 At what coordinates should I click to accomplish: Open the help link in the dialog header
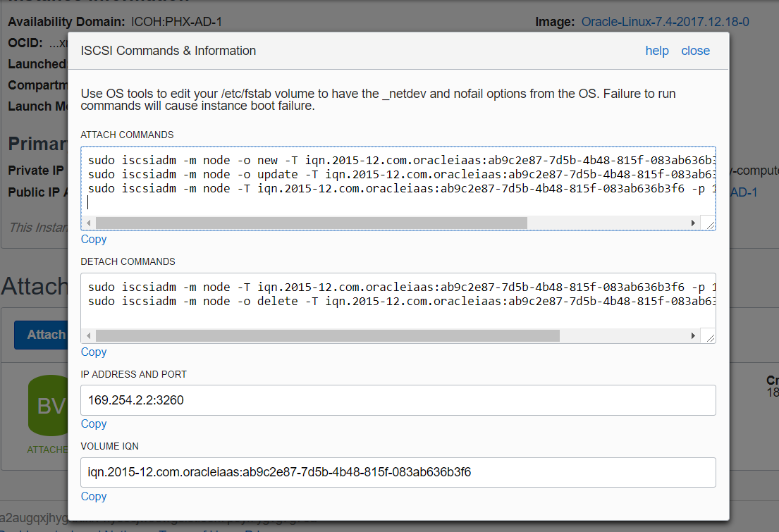coord(657,51)
